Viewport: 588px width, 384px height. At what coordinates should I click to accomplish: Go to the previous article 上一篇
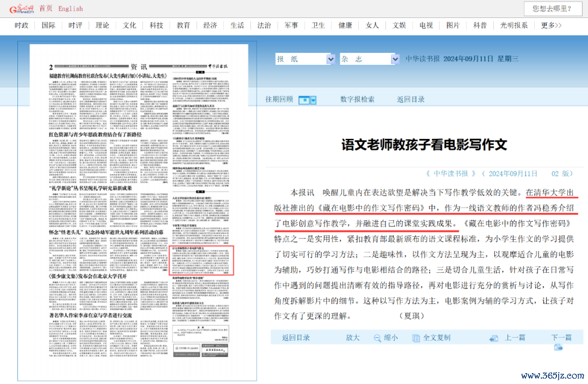click(515, 338)
